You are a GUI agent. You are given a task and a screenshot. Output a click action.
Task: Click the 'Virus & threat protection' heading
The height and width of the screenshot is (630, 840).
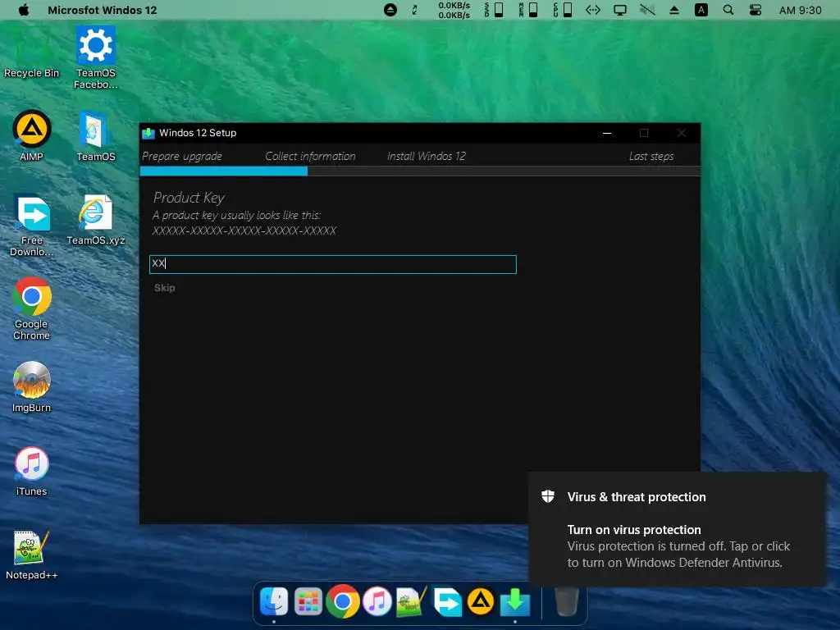(637, 497)
